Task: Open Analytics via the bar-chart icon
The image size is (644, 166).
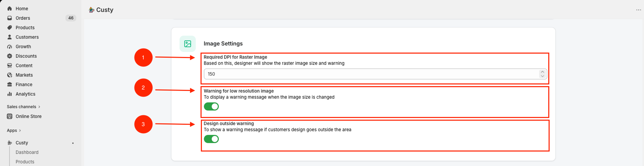Action: pyautogui.click(x=9, y=94)
